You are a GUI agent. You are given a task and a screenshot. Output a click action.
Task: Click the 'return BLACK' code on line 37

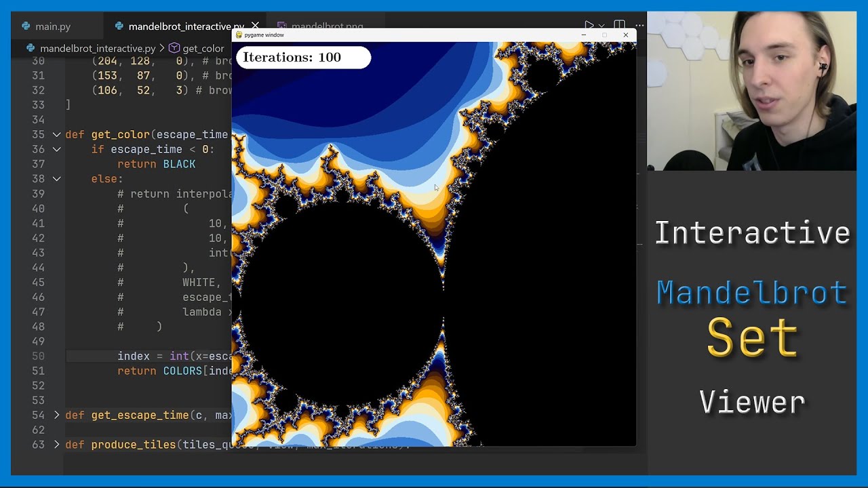156,164
